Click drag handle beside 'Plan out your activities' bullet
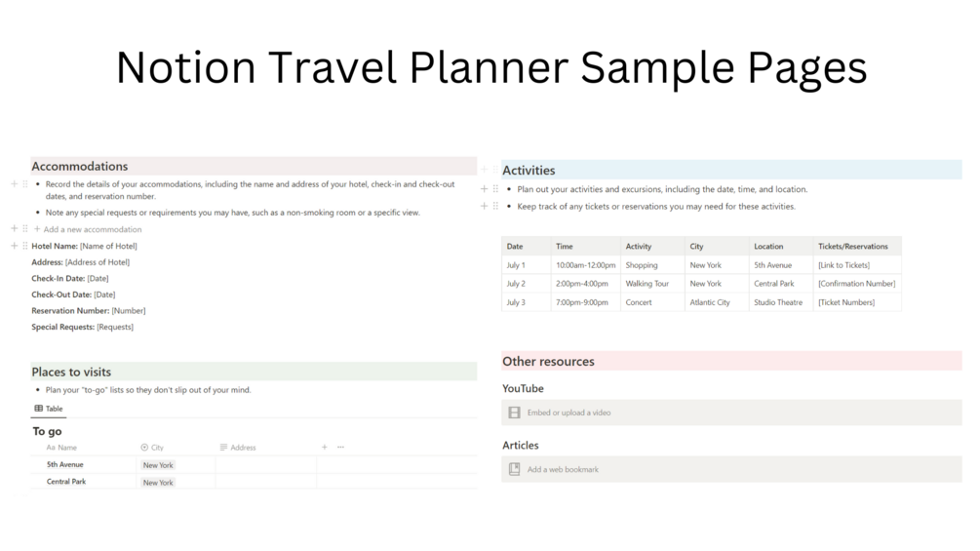980x551 pixels. tap(495, 189)
